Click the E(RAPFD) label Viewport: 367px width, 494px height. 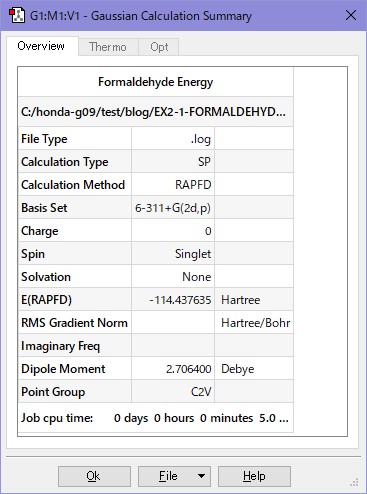coord(46,300)
